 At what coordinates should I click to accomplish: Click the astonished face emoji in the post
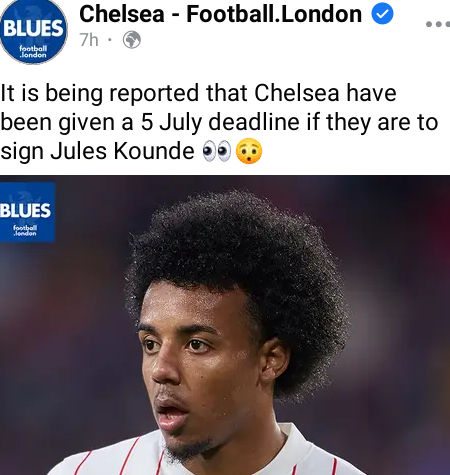249,151
